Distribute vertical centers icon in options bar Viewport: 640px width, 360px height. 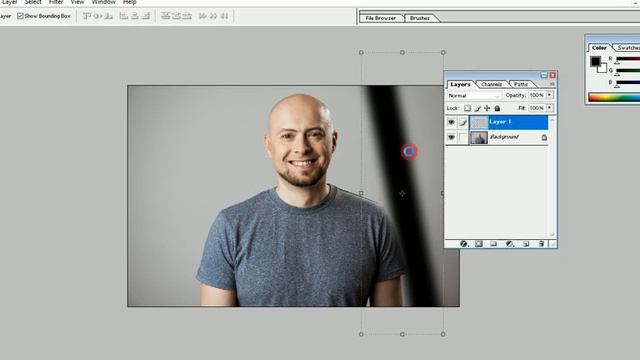(176, 16)
